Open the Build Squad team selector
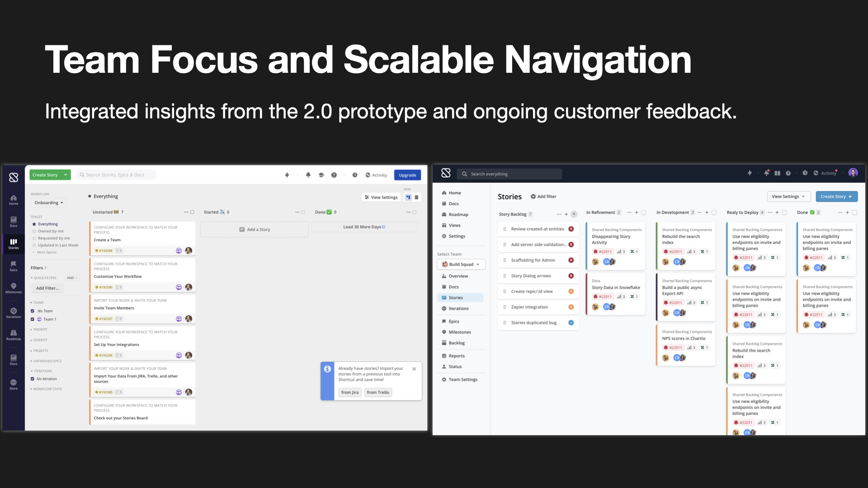This screenshot has width=868, height=488. [461, 264]
